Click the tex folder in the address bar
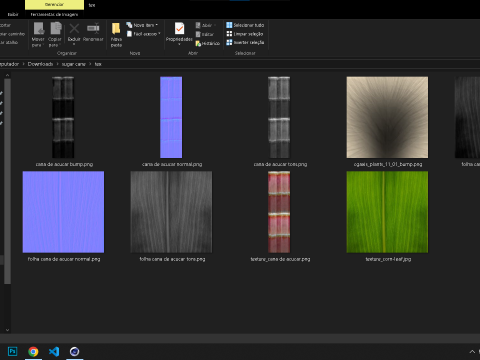 coord(98,64)
